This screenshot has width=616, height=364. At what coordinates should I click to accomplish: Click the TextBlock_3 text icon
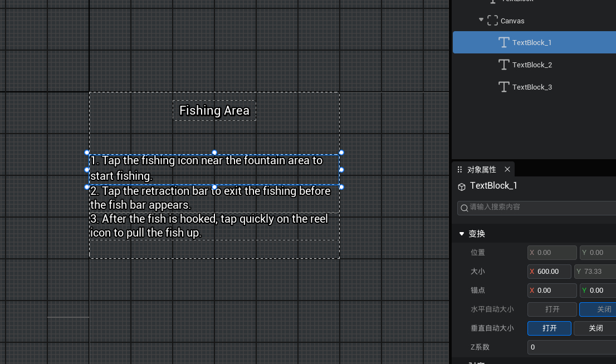click(x=503, y=87)
